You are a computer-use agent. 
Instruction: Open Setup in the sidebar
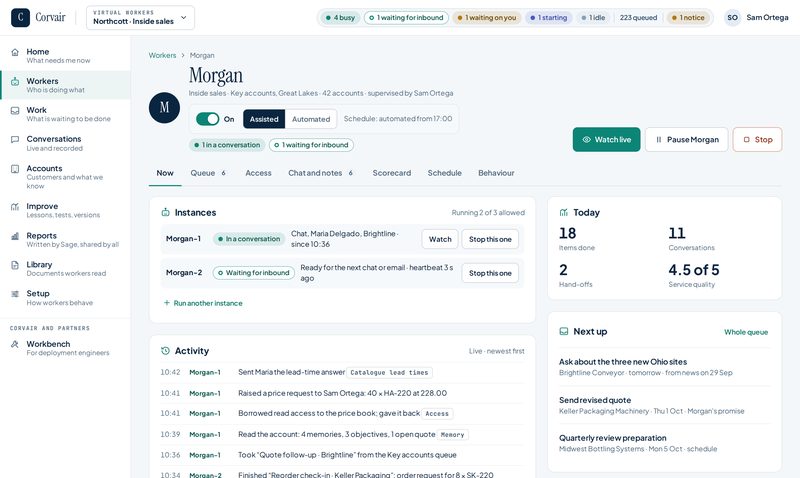pyautogui.click(x=65, y=298)
